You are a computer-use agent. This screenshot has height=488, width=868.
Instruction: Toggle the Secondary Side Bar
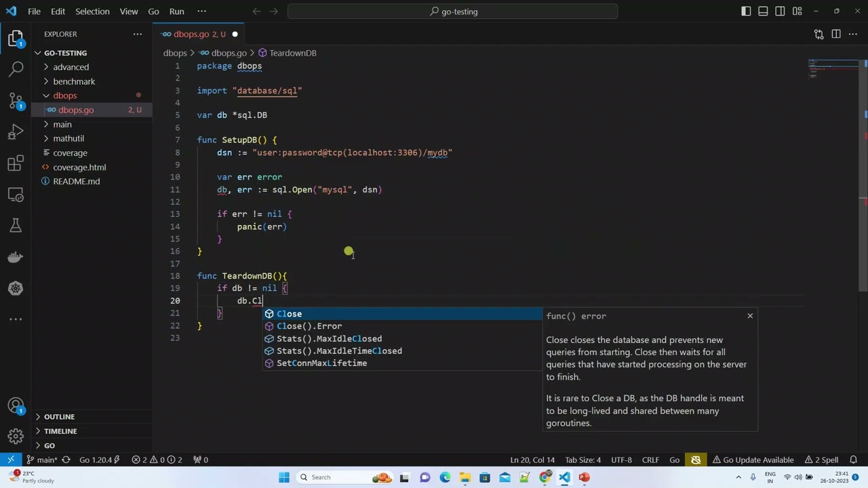(x=781, y=12)
